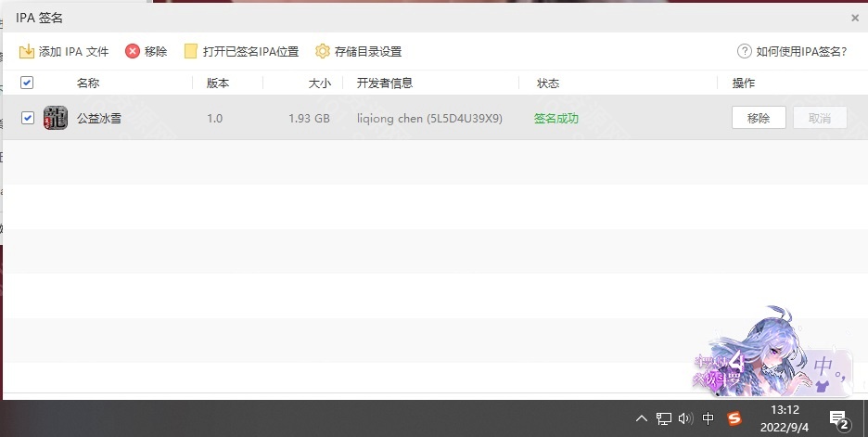Click the red Remove icon in toolbar

[x=133, y=51]
